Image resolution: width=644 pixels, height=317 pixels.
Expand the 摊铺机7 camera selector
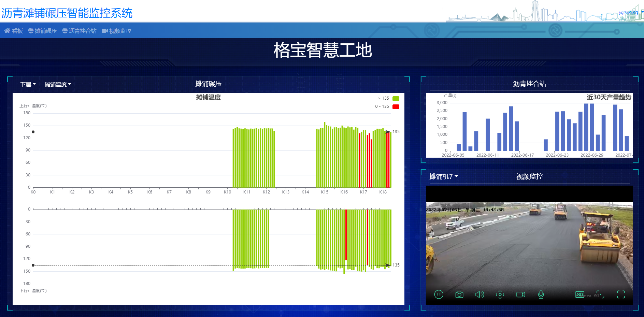(443, 176)
